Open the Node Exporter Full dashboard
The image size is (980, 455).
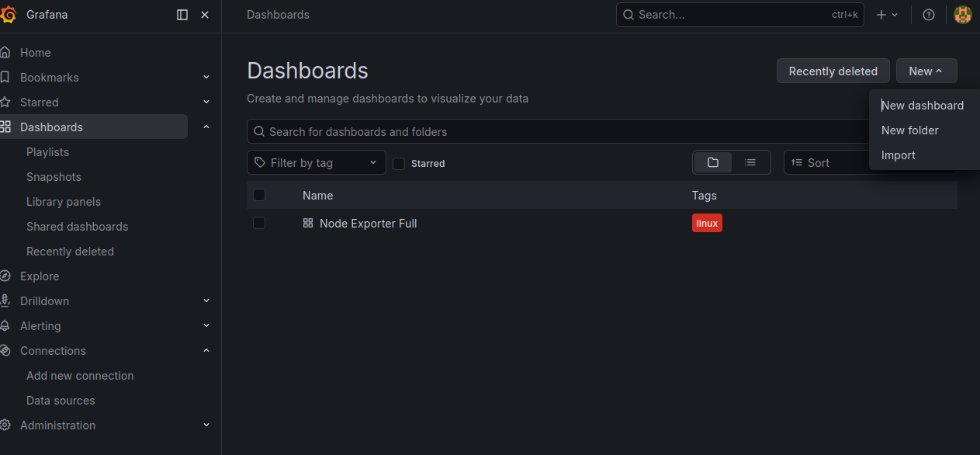click(x=369, y=223)
